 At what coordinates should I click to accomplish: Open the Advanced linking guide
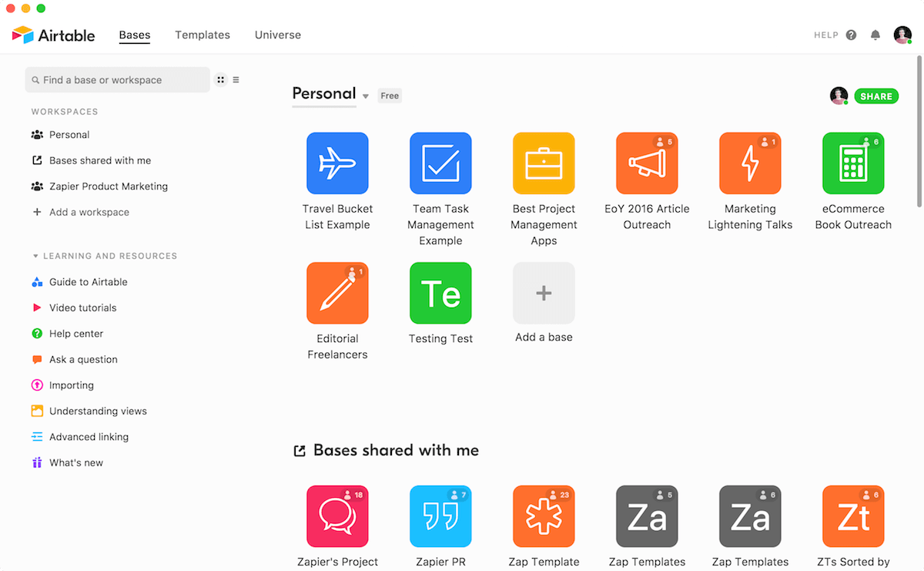(x=80, y=437)
